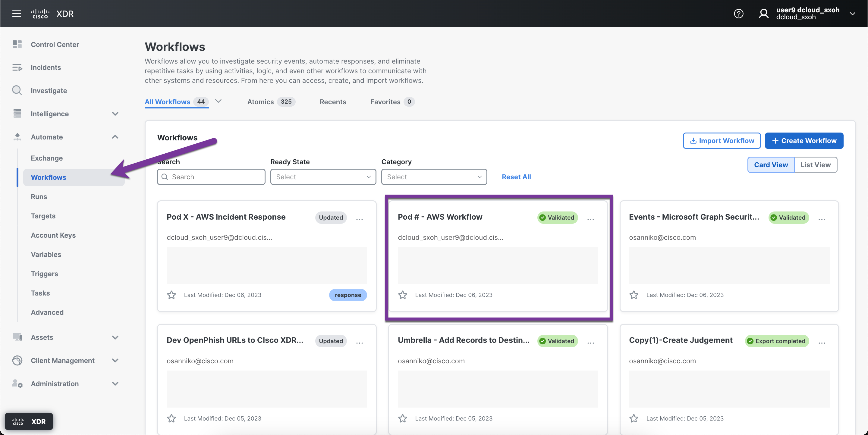
Task: Expand the Intelligence sidebar section
Action: coord(115,114)
